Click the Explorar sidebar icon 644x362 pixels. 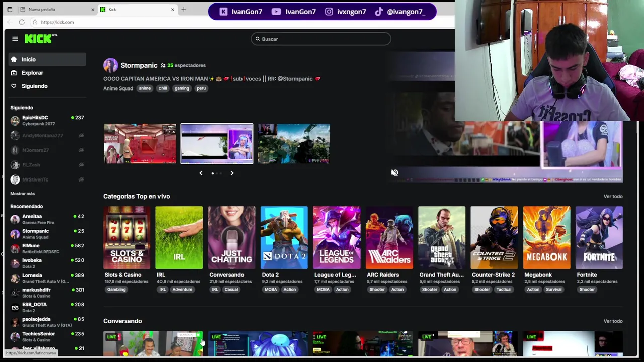[x=14, y=73]
